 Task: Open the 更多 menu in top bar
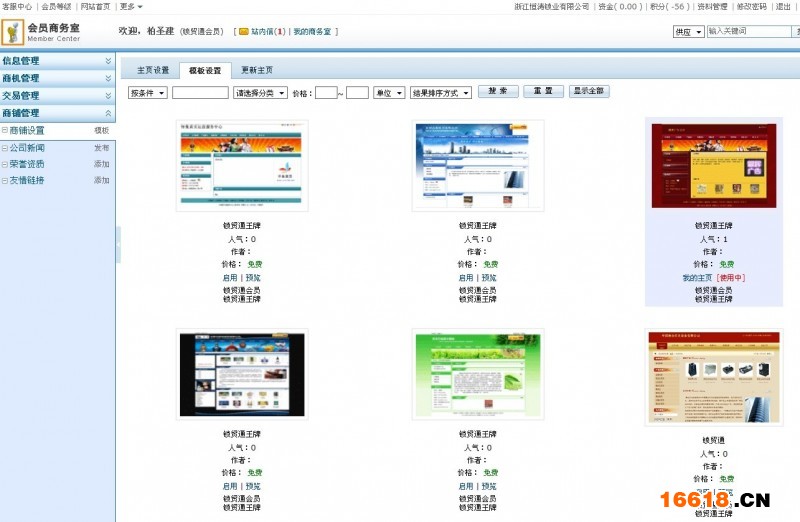pos(130,6)
